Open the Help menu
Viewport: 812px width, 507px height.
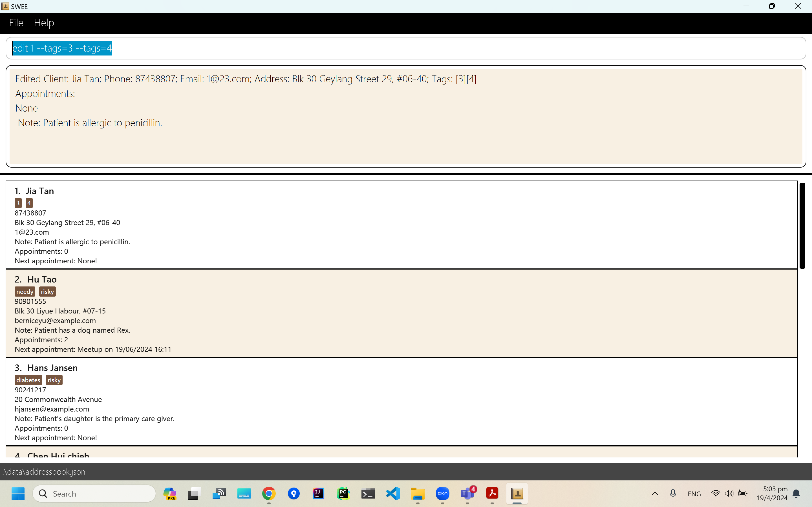44,23
